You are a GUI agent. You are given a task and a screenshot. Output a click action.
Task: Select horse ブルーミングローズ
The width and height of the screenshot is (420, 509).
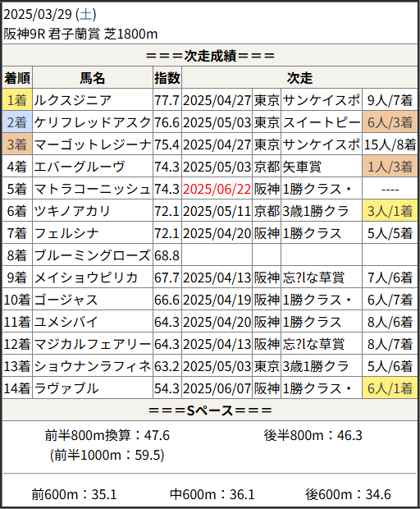pyautogui.click(x=93, y=255)
